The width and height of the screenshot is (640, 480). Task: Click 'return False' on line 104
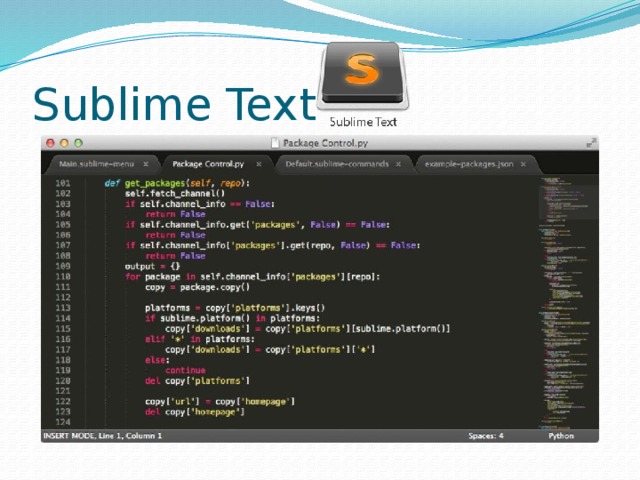point(175,215)
